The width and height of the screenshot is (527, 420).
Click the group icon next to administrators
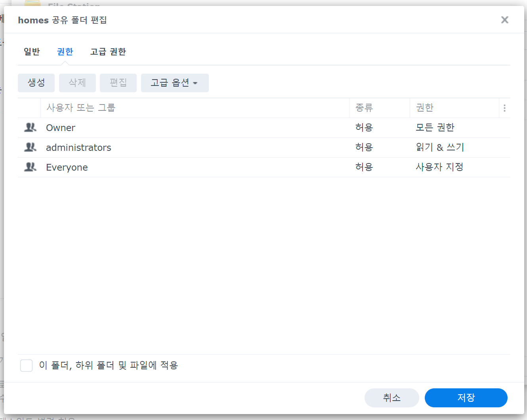30,147
